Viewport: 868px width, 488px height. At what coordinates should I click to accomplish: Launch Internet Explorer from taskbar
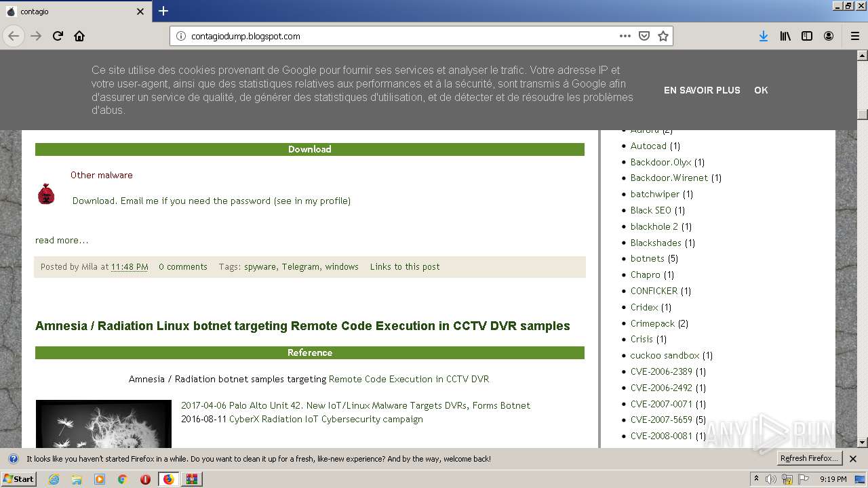[x=54, y=479]
